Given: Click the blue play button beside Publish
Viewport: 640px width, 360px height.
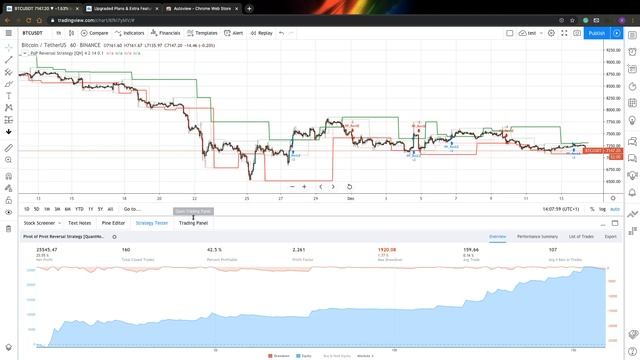Looking at the screenshot, I should (617, 33).
